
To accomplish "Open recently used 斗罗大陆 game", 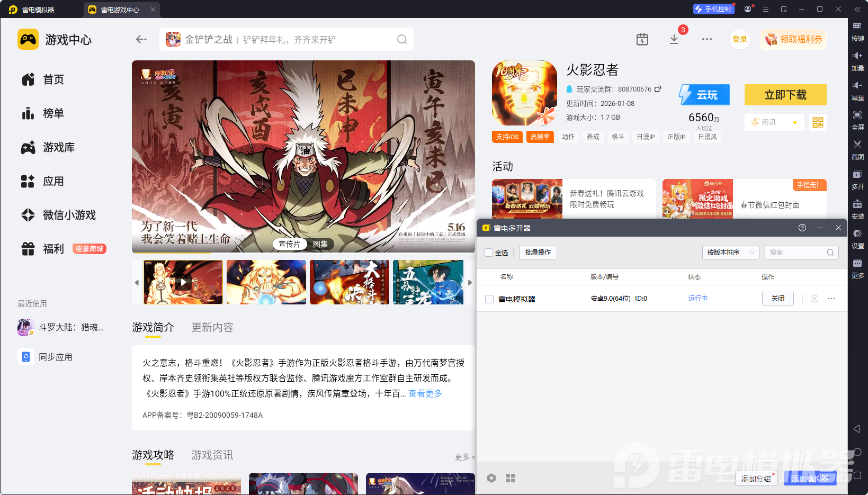I will pos(61,327).
